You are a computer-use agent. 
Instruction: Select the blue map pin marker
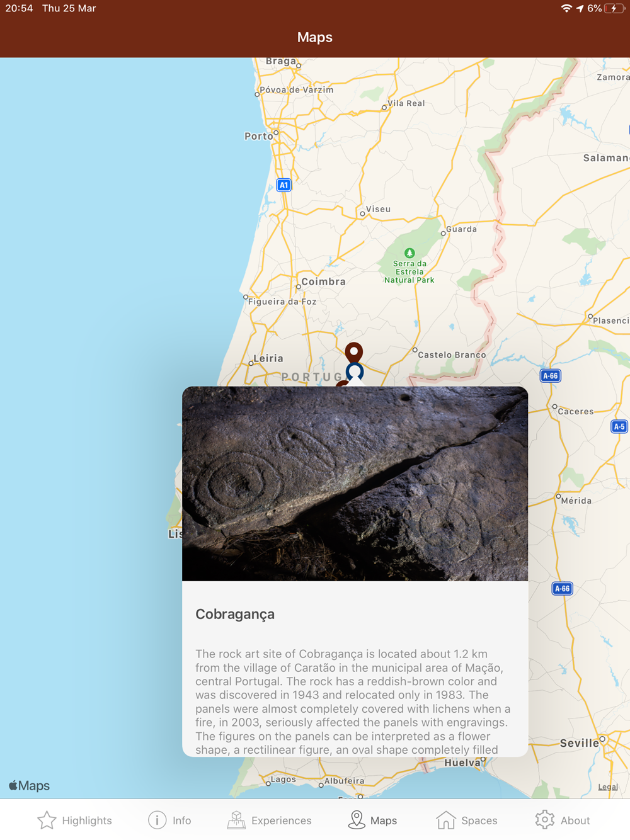(x=355, y=372)
